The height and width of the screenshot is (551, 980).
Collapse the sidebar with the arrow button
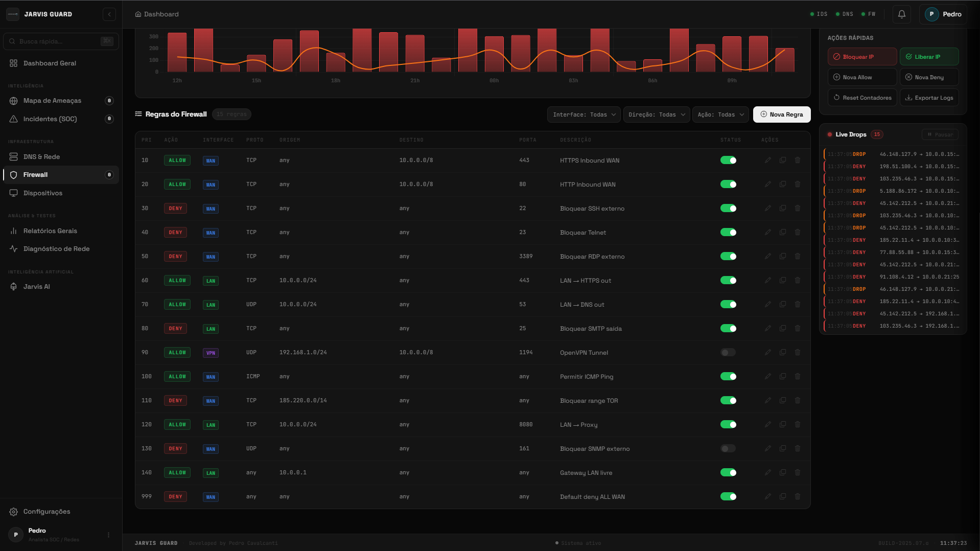(109, 14)
